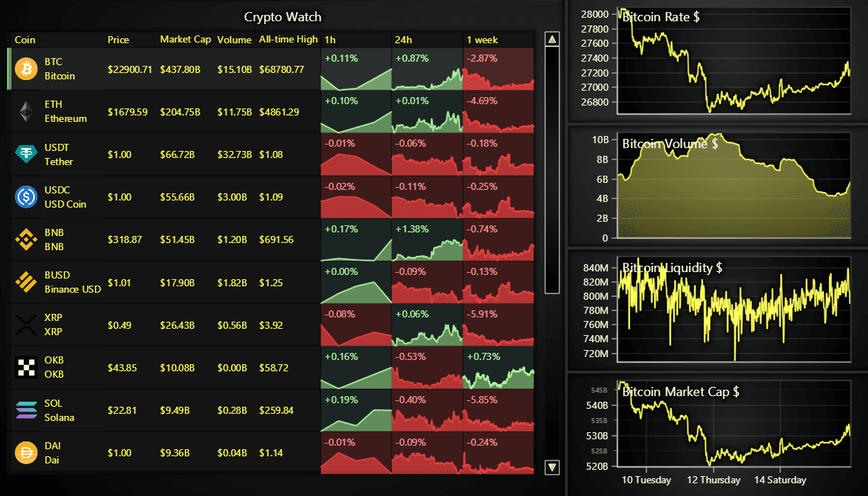Select Tether volume $32.73B
The width and height of the screenshot is (868, 496).
click(x=234, y=154)
